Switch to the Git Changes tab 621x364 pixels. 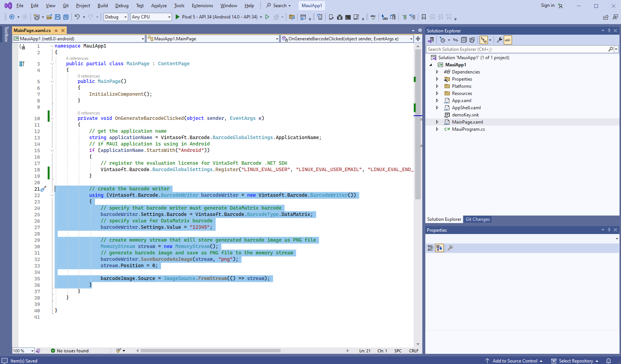point(477,219)
